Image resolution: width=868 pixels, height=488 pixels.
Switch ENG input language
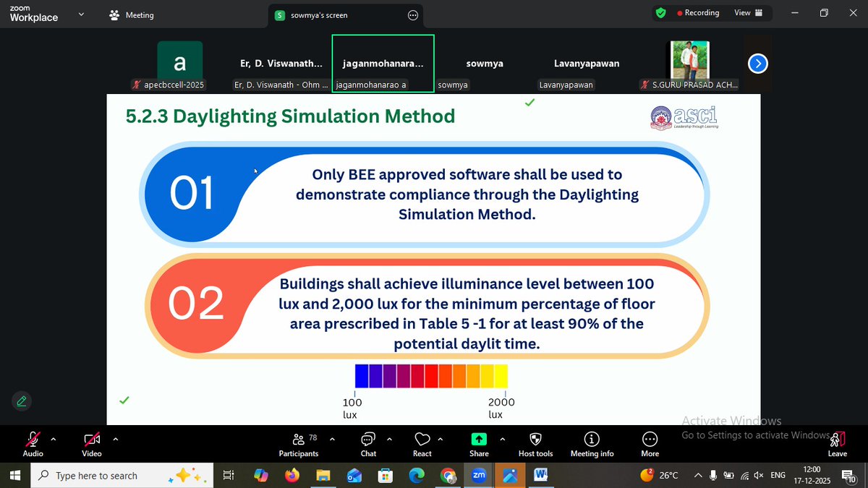point(778,475)
